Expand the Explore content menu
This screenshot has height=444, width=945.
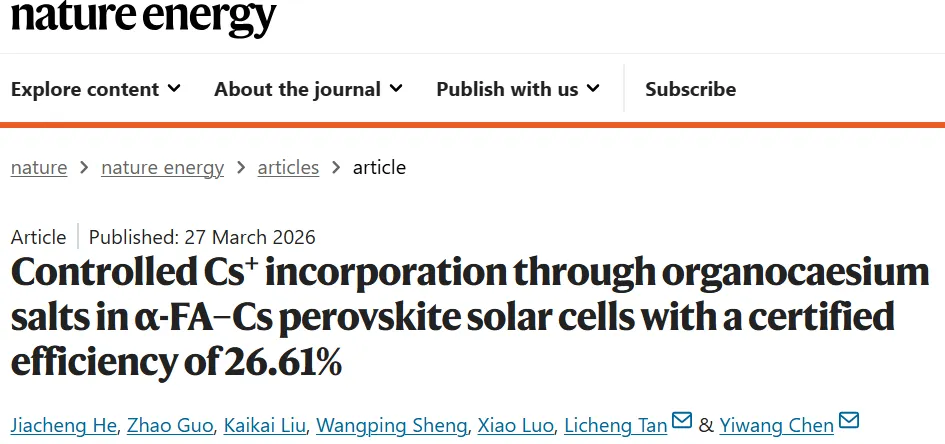point(95,89)
